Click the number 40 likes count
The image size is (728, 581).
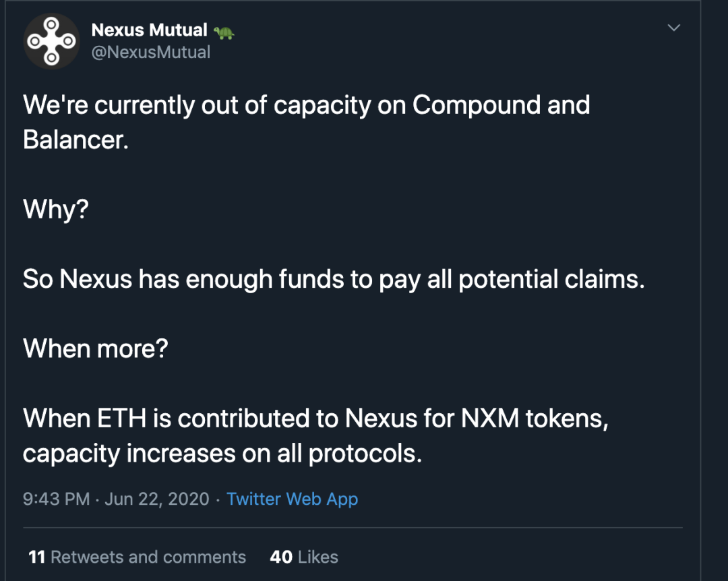click(281, 557)
